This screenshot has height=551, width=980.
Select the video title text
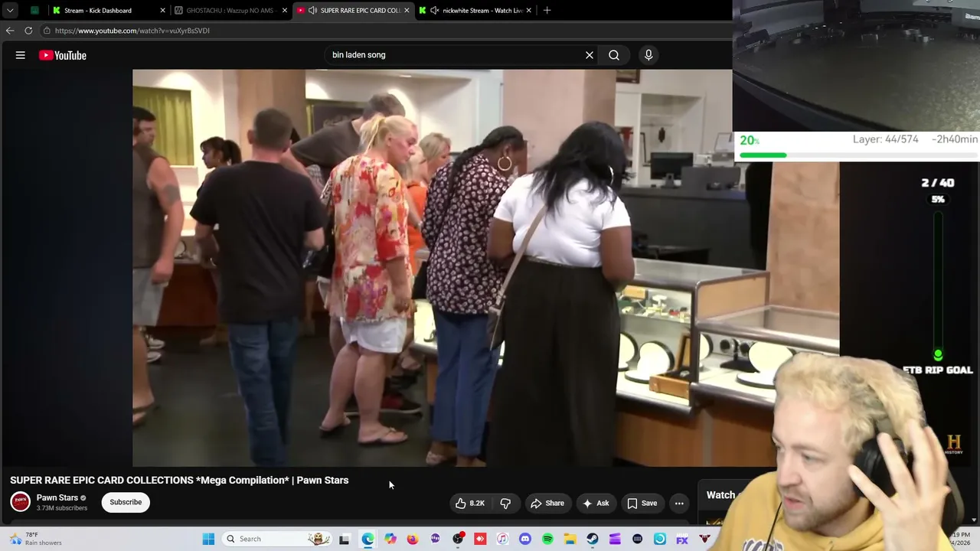179,480
